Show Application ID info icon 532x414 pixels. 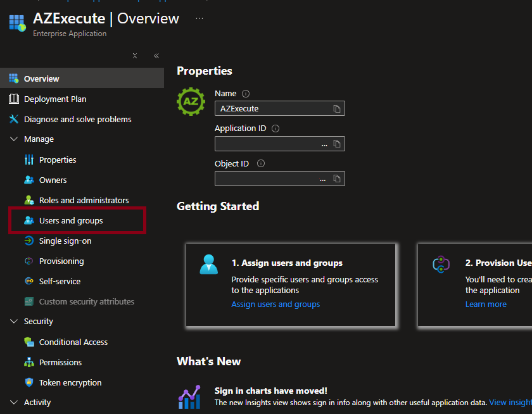[x=275, y=129]
